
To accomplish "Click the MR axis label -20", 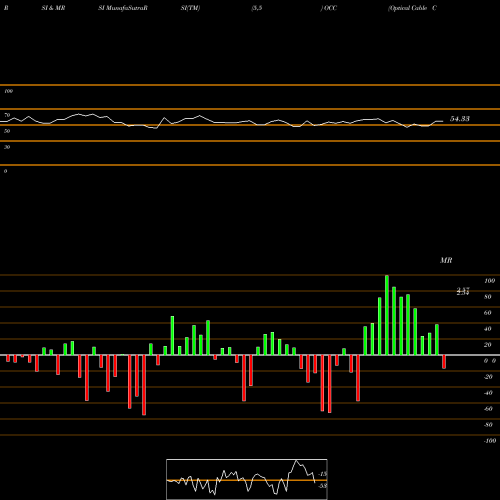I will click(488, 377).
